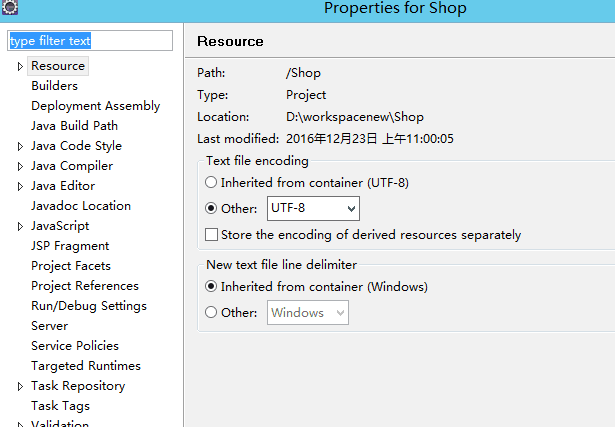Expand the Task Repository node
Image resolution: width=615 pixels, height=427 pixels.
click(20, 387)
